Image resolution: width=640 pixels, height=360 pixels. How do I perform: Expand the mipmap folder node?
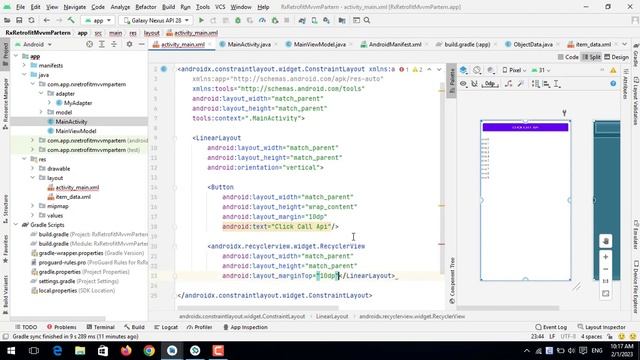(x=32, y=206)
